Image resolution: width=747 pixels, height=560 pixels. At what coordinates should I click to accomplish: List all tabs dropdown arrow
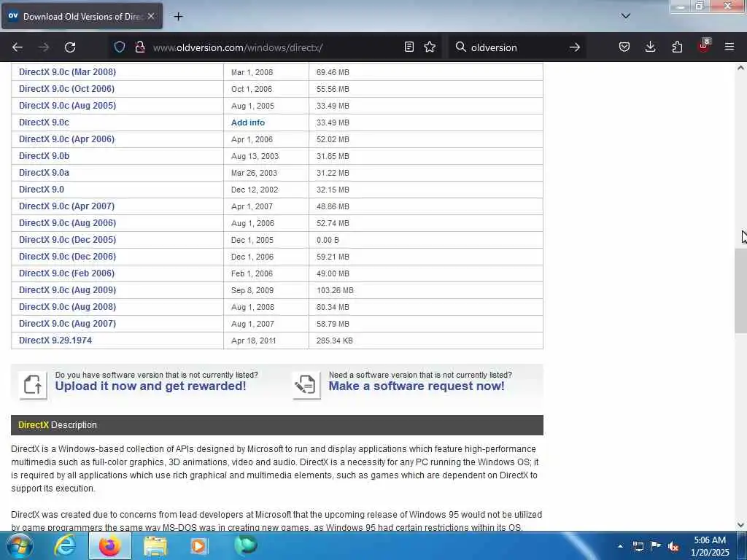tap(626, 16)
